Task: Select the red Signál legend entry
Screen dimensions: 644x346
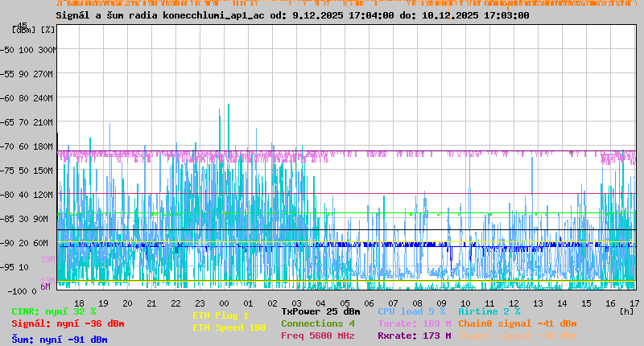Action: [x=68, y=323]
